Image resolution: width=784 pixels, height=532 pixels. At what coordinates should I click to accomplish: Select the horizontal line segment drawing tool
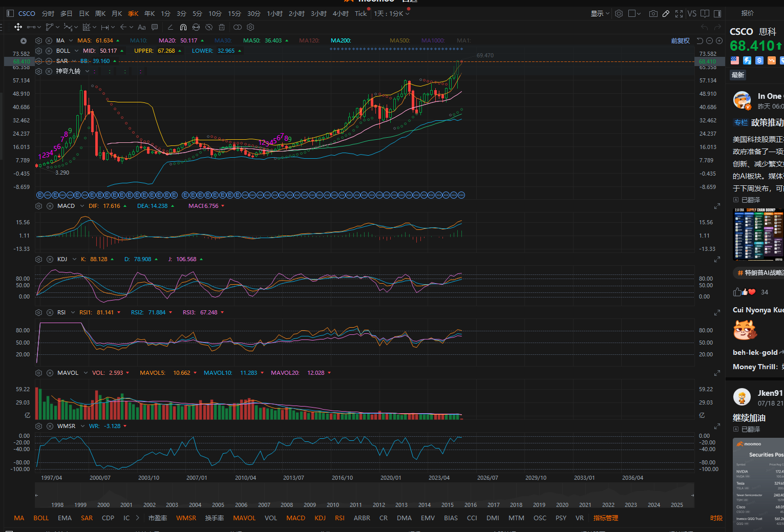31,27
